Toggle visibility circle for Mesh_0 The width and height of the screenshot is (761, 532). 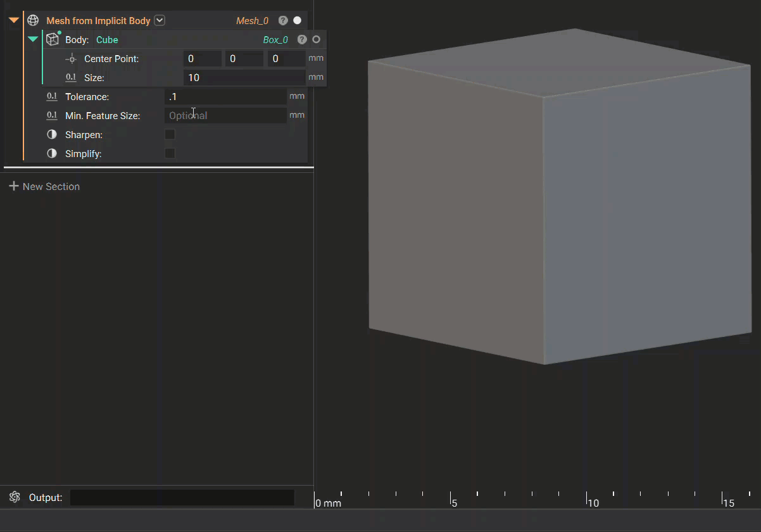click(297, 20)
